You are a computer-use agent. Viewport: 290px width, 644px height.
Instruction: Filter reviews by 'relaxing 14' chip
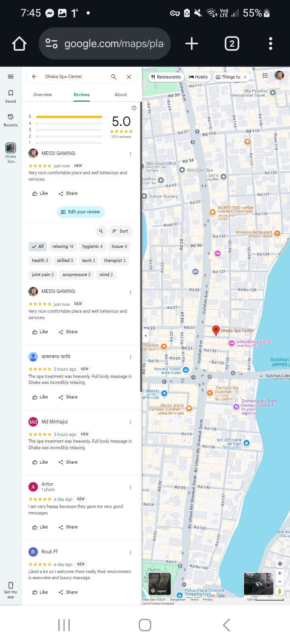pos(63,246)
